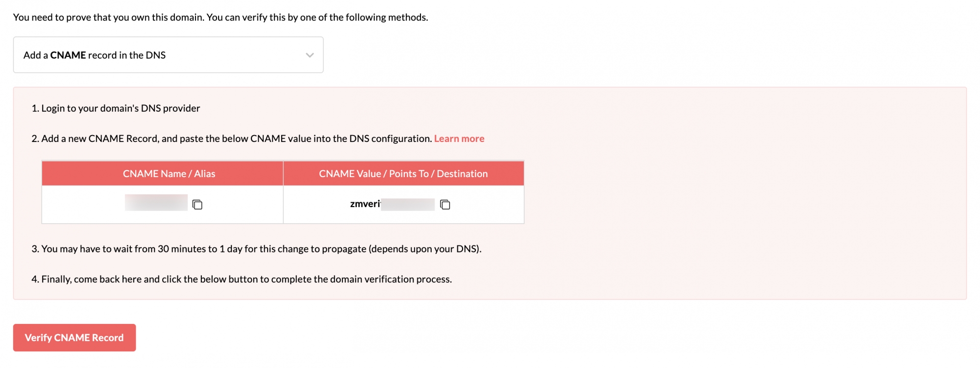Image resolution: width=980 pixels, height=368 pixels.
Task: Copy the zmveri CNAME destination value
Action: 445,205
